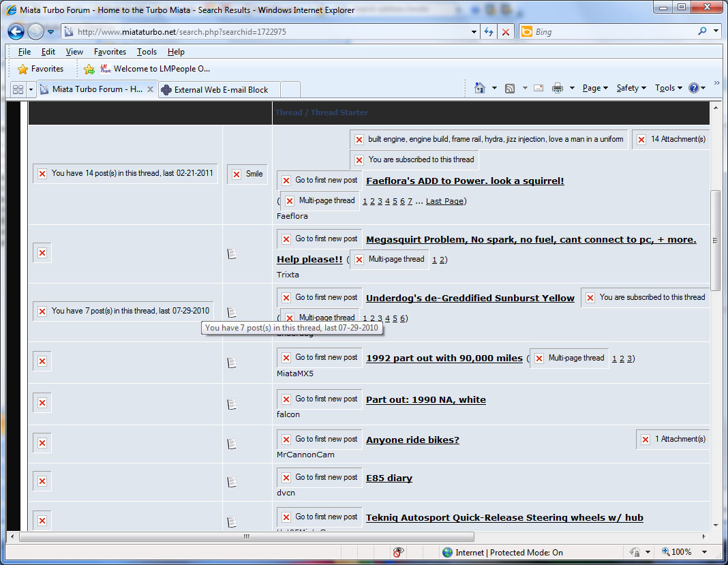Click the Thread / Thread Starter column header
This screenshot has width=728, height=565.
coord(321,112)
